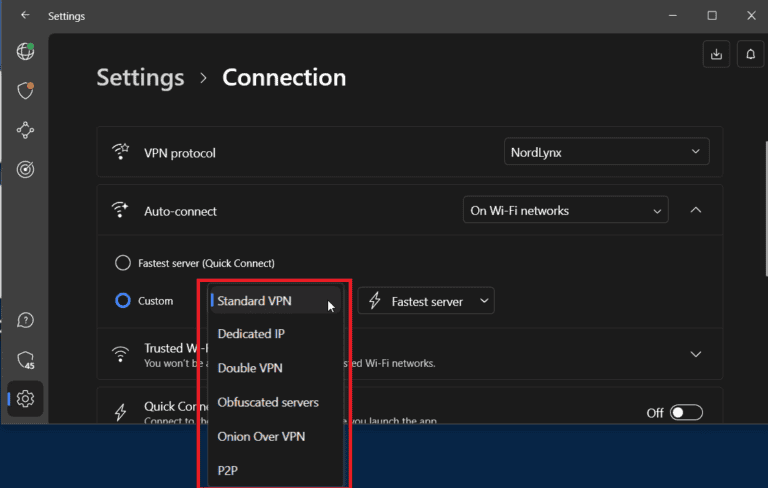Open the NordLynx VPN protocol dropdown

point(606,152)
